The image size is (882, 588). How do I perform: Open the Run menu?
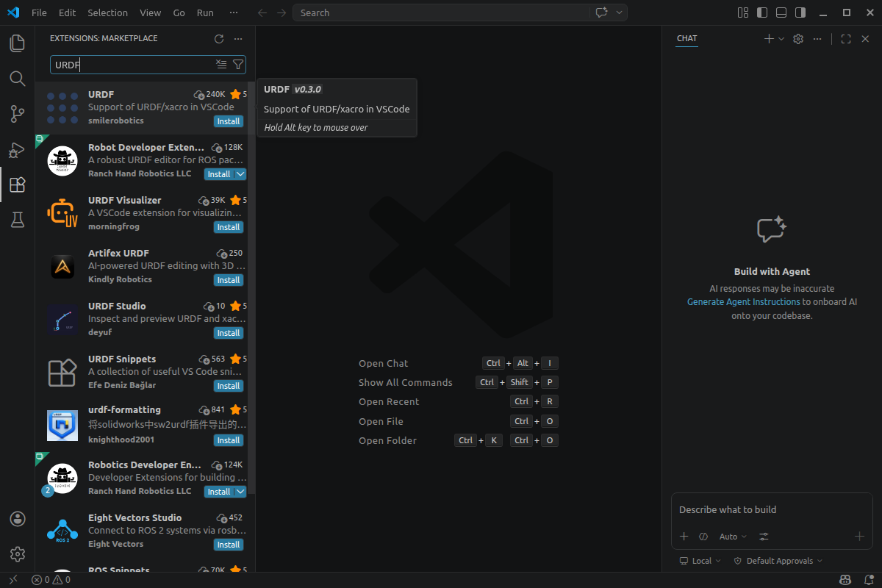click(205, 12)
